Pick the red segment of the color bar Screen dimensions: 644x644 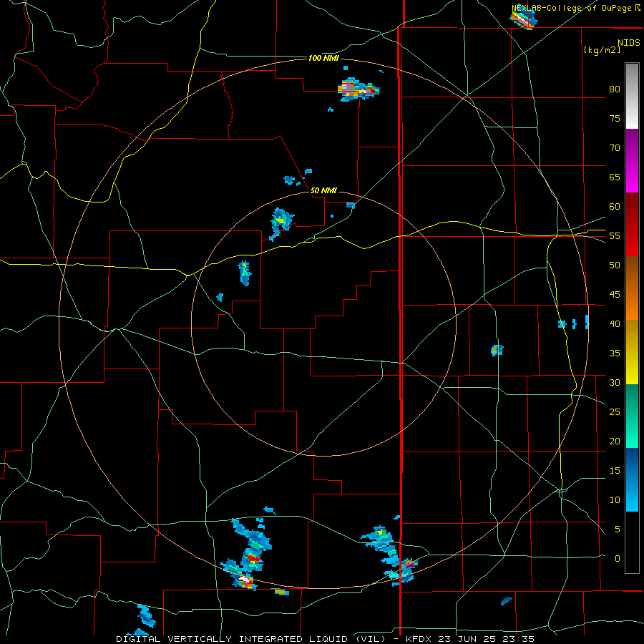tap(632, 225)
